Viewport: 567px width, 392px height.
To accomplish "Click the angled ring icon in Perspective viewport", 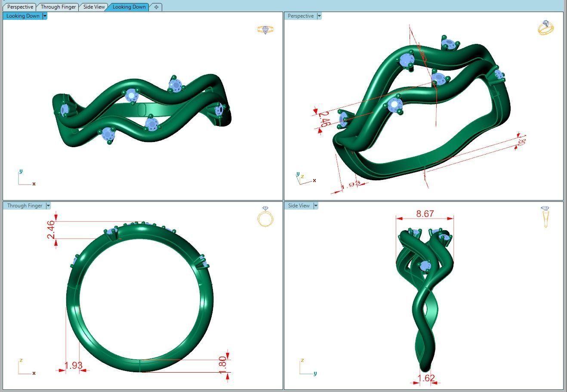I will pyautogui.click(x=545, y=28).
